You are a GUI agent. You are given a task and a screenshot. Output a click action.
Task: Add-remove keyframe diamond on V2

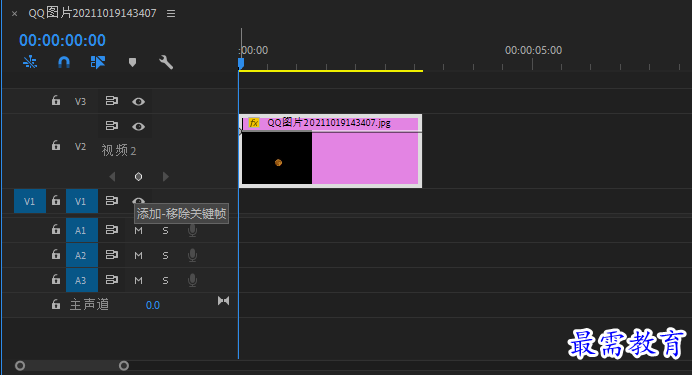tap(138, 176)
